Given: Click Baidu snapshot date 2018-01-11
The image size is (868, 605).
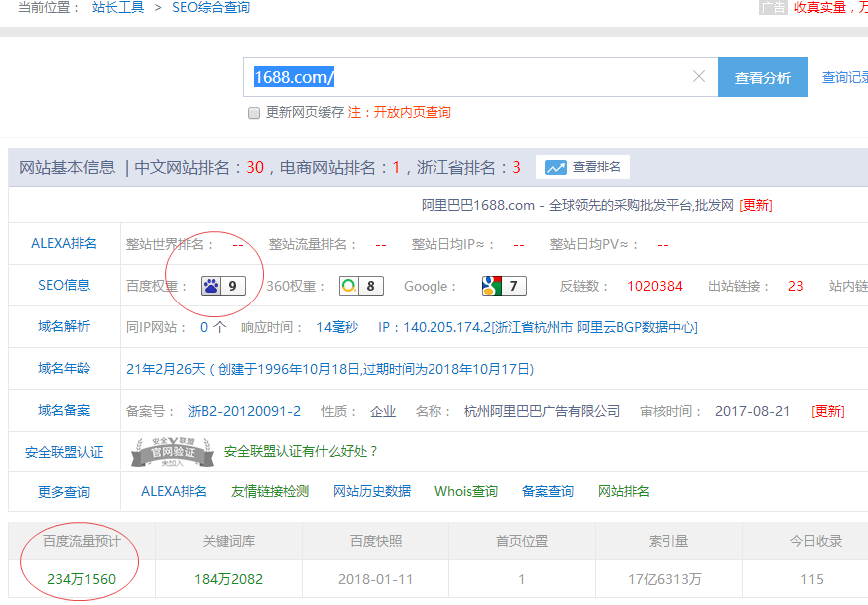Looking at the screenshot, I should pyautogui.click(x=376, y=579).
